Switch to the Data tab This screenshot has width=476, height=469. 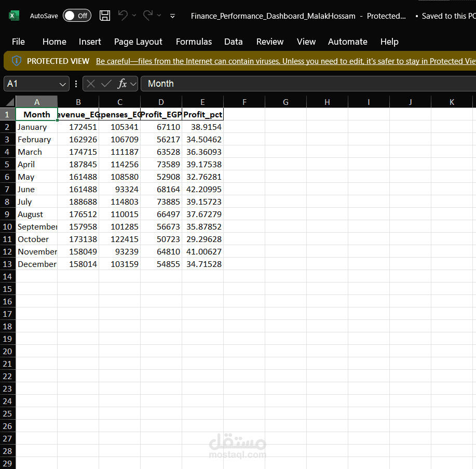point(234,42)
